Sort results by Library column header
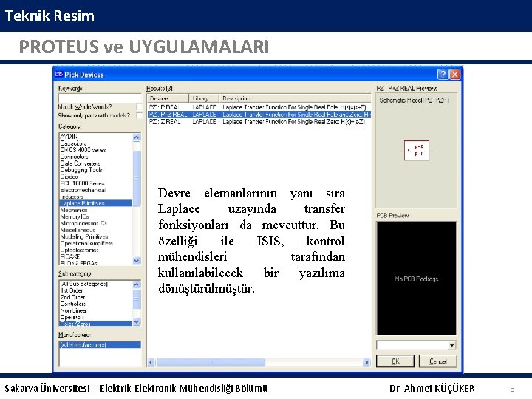This screenshot has height=399, width=532. tap(204, 98)
